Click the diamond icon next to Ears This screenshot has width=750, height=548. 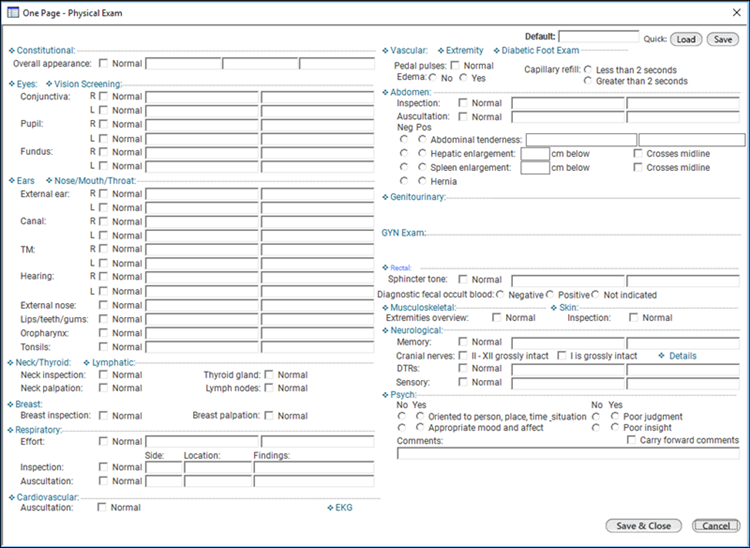pyautogui.click(x=12, y=181)
